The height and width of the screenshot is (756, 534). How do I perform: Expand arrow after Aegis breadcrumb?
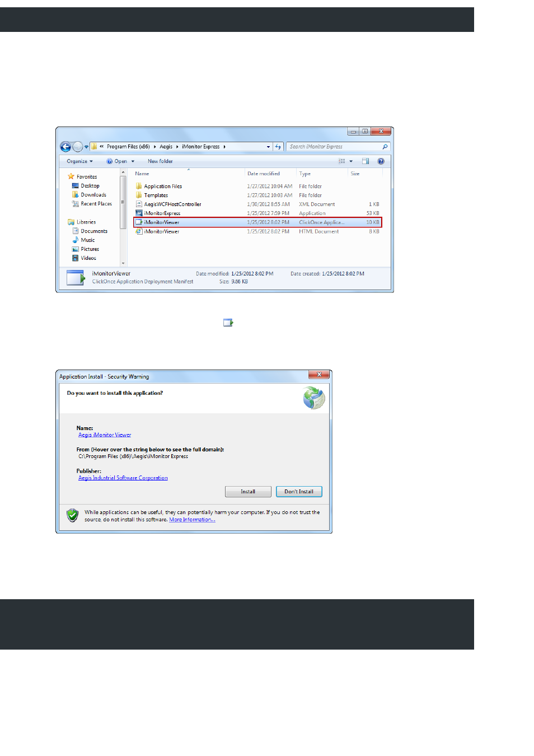177,147
